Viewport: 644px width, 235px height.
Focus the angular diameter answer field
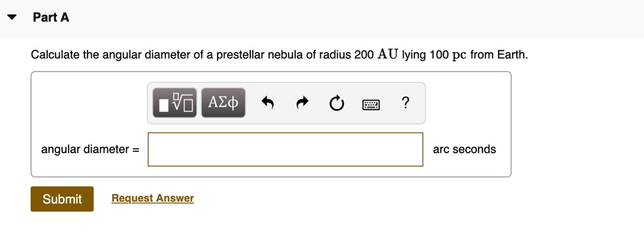coord(286,150)
